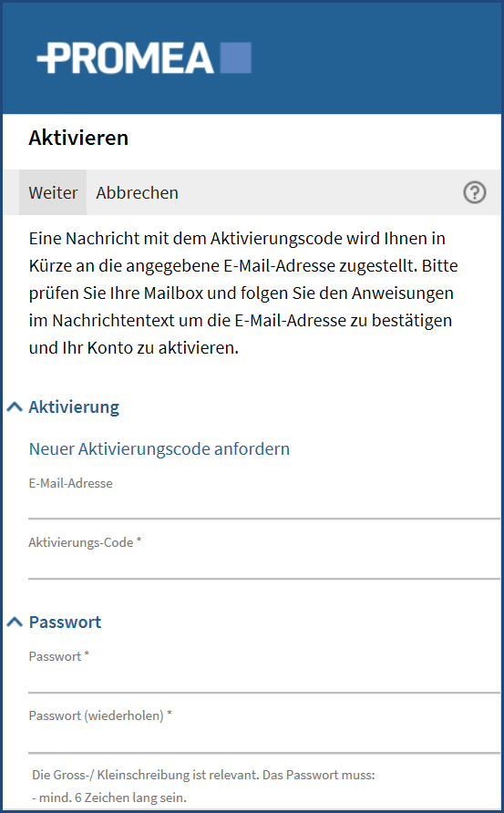The width and height of the screenshot is (504, 813).
Task: Select Abbrechen in the toolbar
Action: coord(137,192)
